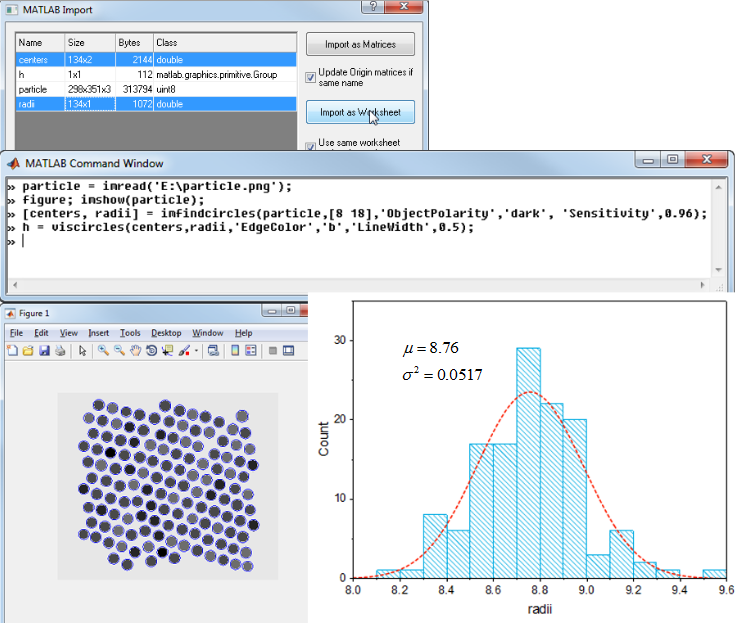Click the Name column header
The height and width of the screenshot is (623, 753).
pos(40,44)
